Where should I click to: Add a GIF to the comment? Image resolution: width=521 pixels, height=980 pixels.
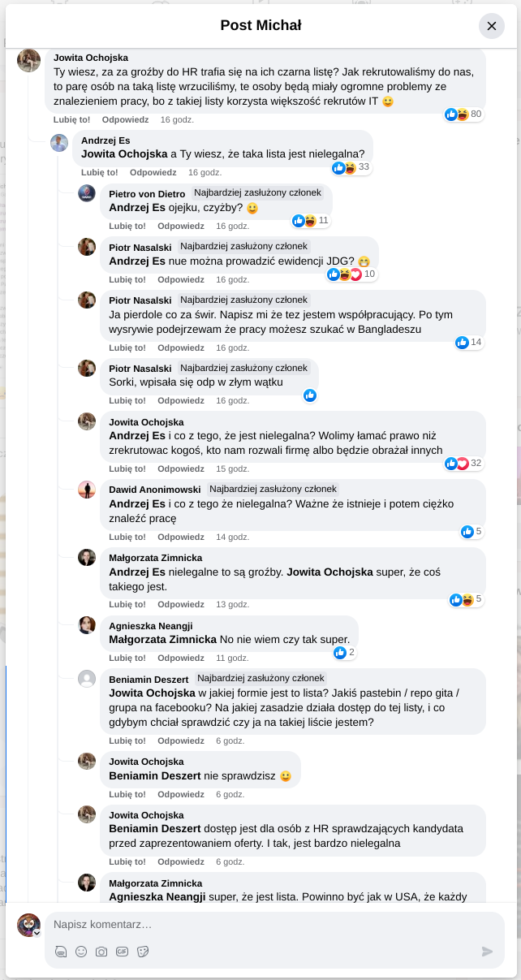[x=122, y=952]
